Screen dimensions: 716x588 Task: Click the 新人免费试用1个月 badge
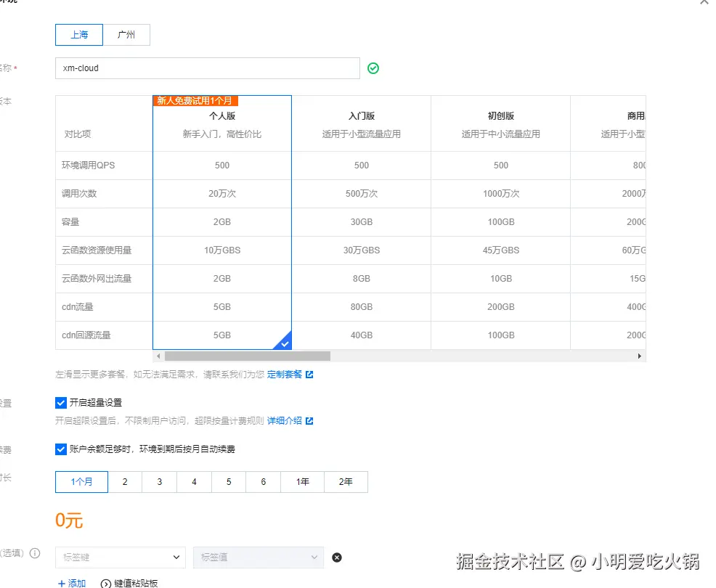195,100
